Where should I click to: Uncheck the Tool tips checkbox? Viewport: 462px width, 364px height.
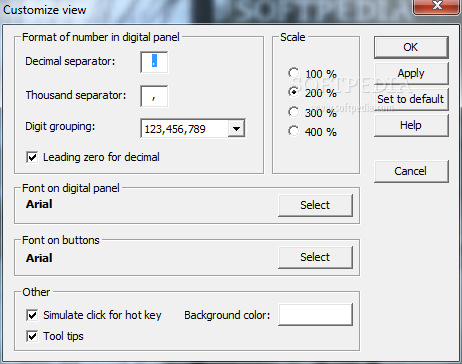click(x=32, y=336)
